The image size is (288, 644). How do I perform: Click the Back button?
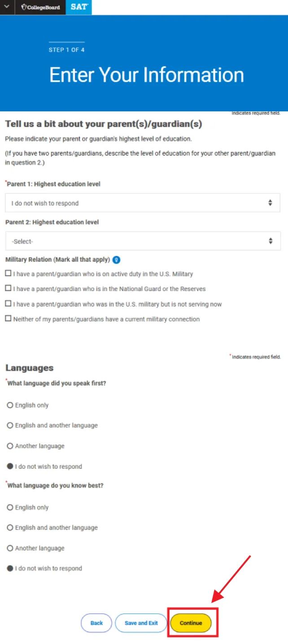click(96, 623)
